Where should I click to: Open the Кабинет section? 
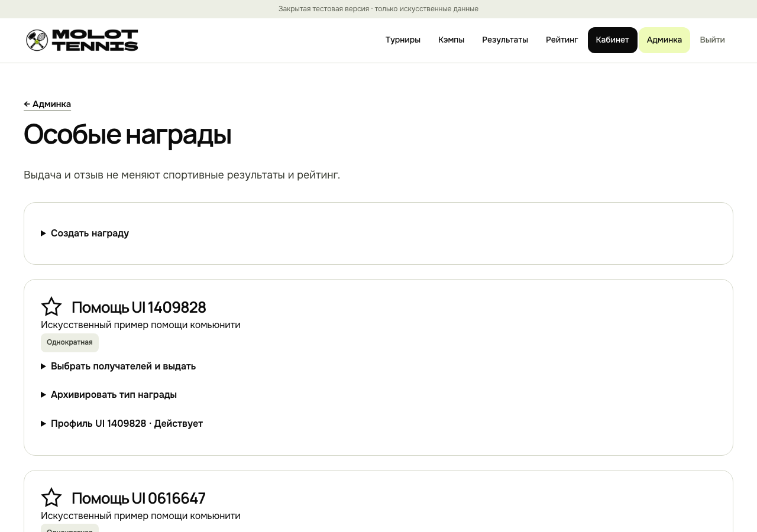[x=613, y=40]
